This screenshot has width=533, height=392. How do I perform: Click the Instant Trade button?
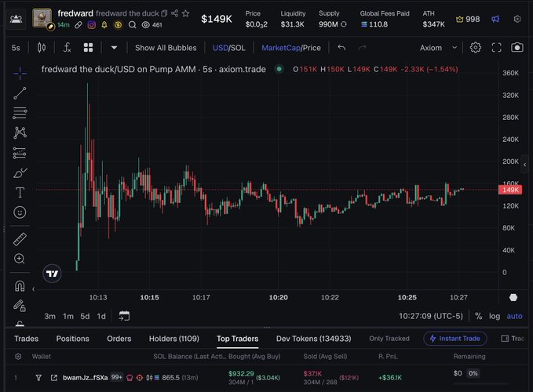click(x=455, y=339)
